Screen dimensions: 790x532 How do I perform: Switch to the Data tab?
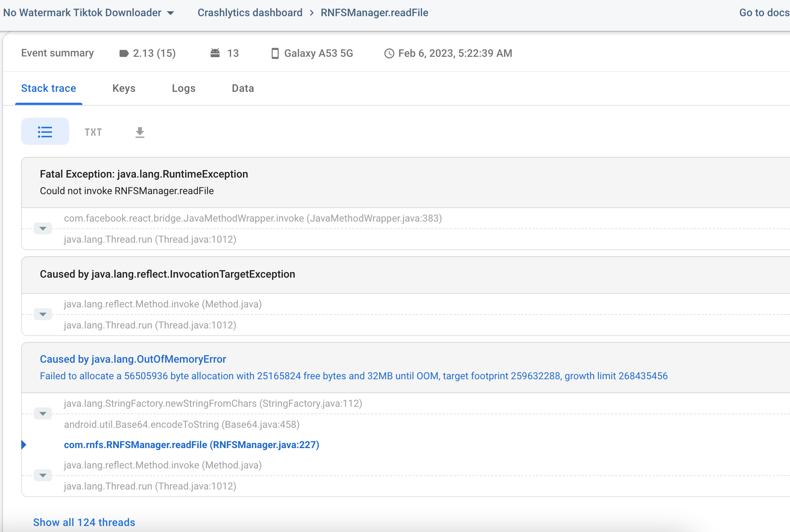click(243, 88)
